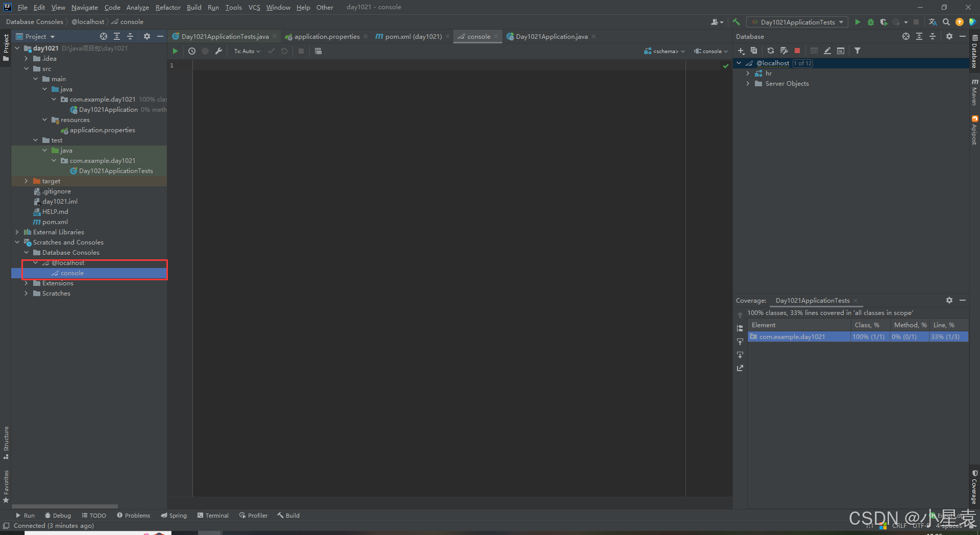Open the Tx: Auto transaction mode dropdown

point(247,51)
